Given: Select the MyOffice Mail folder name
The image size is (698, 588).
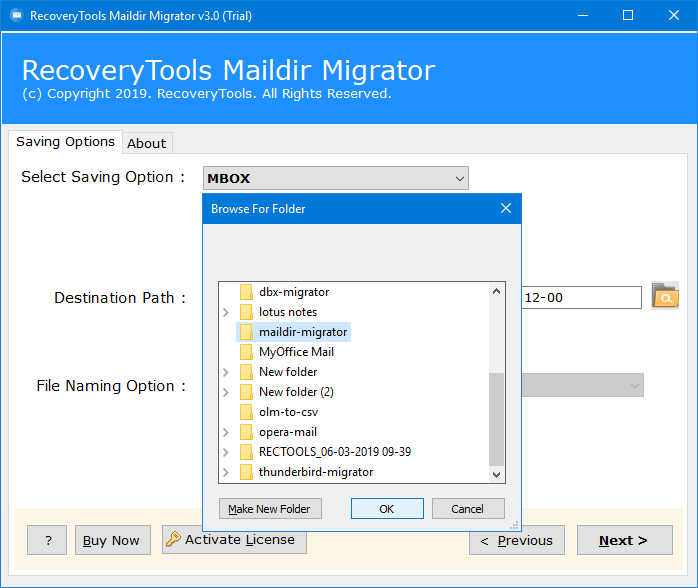Looking at the screenshot, I should coord(296,352).
